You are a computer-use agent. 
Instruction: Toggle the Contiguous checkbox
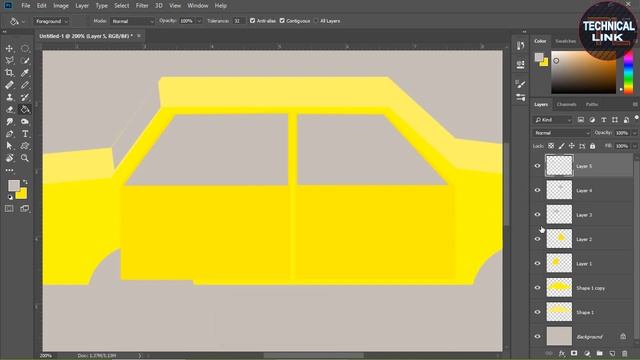[x=282, y=21]
